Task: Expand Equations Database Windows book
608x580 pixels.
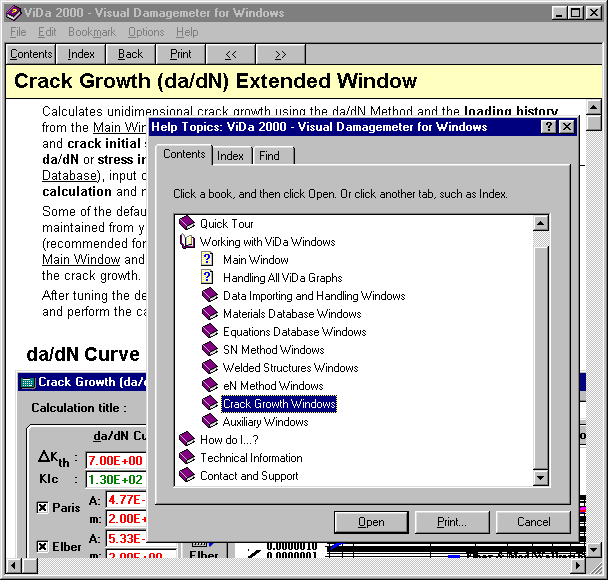Action: pos(295,332)
